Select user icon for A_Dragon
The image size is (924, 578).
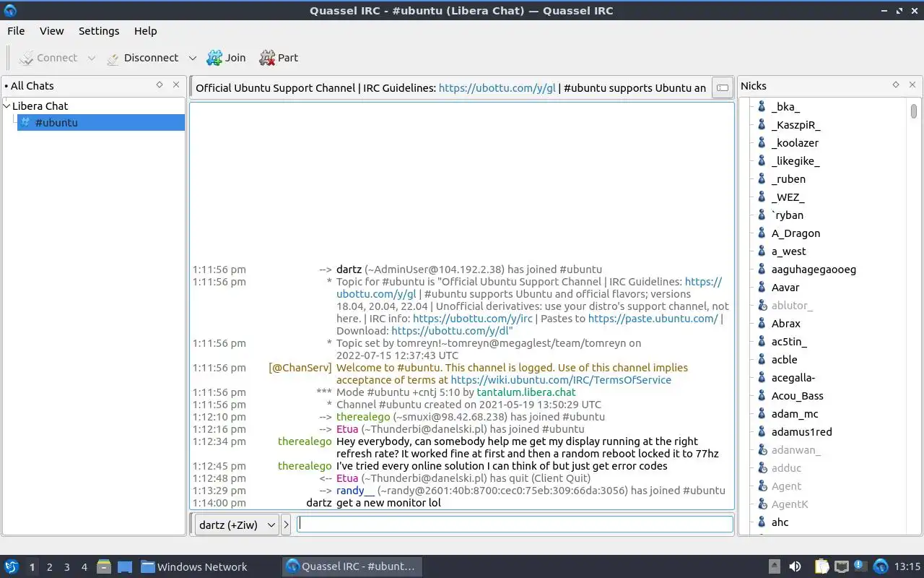pyautogui.click(x=761, y=233)
